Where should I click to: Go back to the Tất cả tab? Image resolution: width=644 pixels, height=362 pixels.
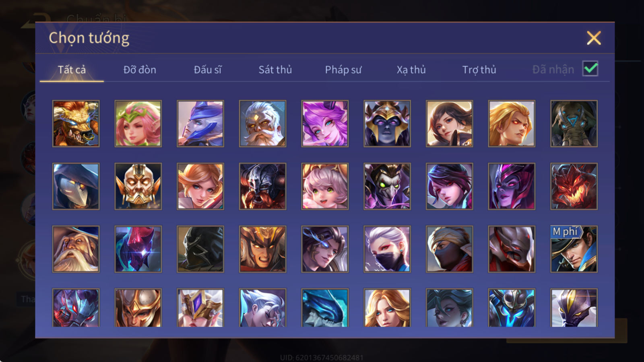pyautogui.click(x=72, y=70)
